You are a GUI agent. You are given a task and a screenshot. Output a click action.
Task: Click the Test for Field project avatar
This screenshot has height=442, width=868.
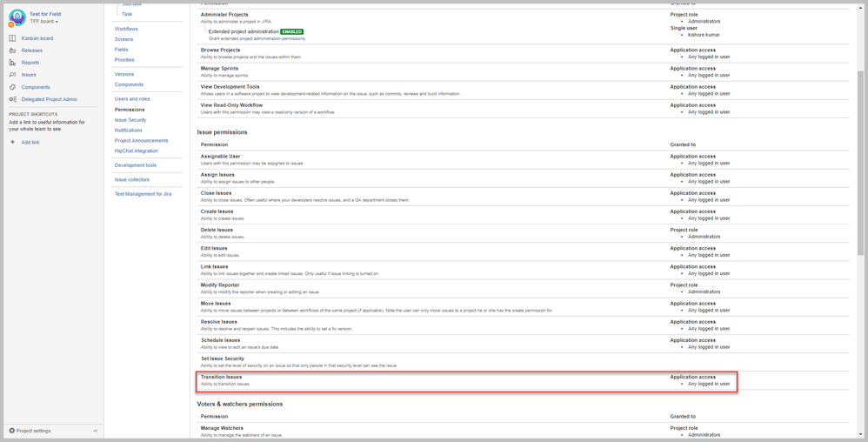pos(17,17)
